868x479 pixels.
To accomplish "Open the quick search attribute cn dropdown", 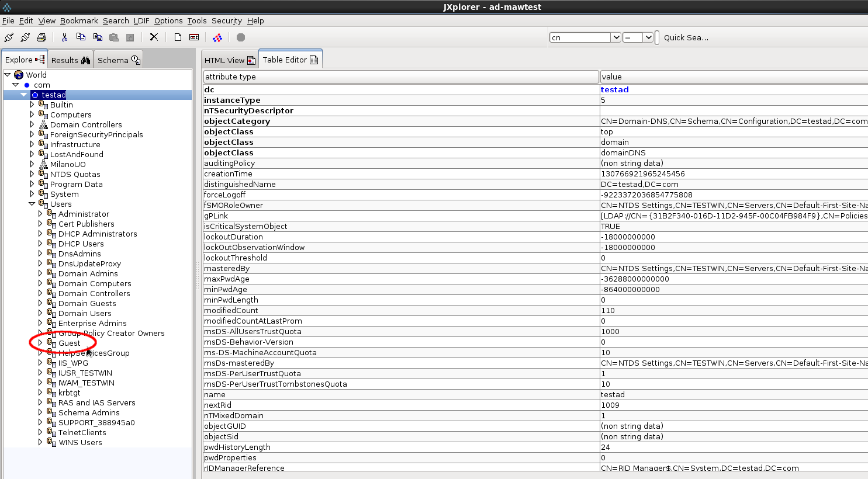I will 615,37.
